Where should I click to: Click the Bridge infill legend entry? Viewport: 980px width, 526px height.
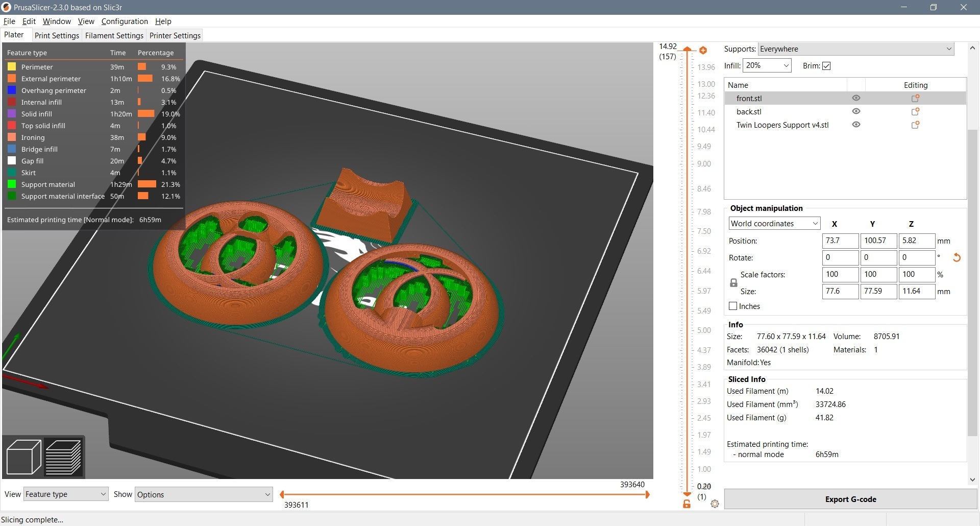(93, 149)
